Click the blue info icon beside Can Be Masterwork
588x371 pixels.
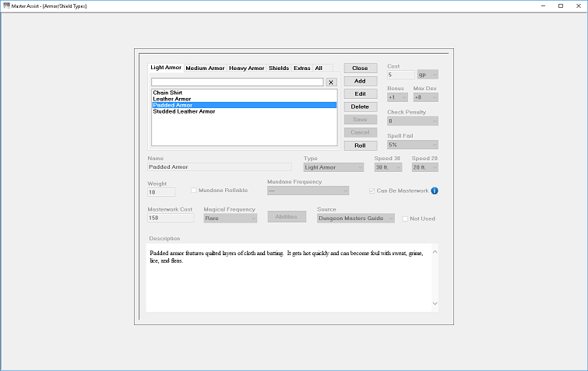(x=435, y=191)
